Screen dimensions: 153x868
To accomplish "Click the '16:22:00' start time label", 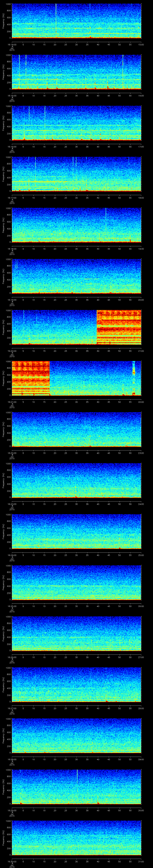I will pos(12,453).
